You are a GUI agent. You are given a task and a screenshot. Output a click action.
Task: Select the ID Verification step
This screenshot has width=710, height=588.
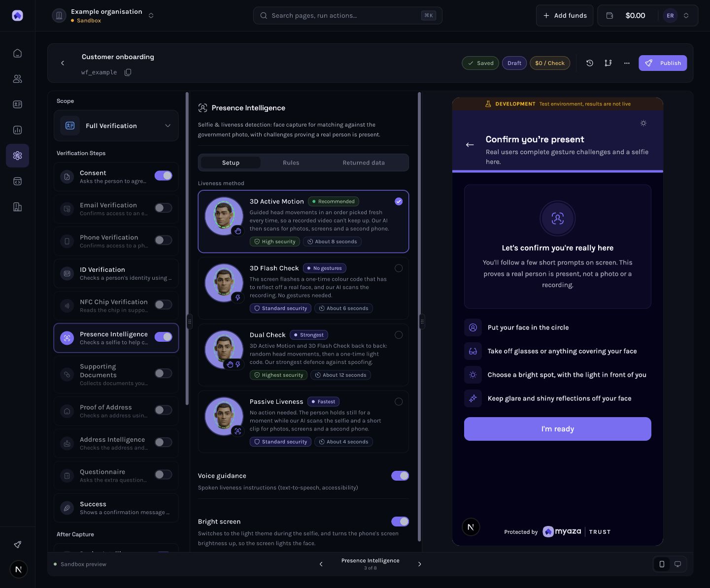(116, 273)
